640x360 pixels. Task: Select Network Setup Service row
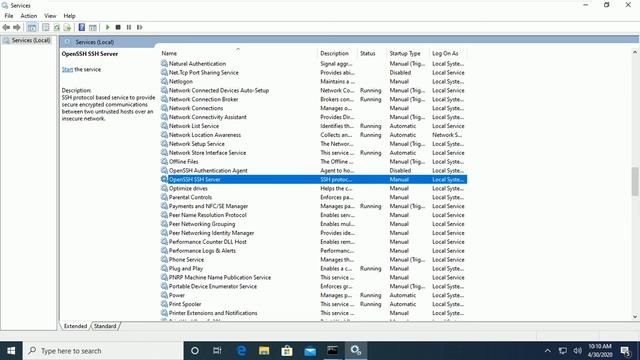pos(313,144)
